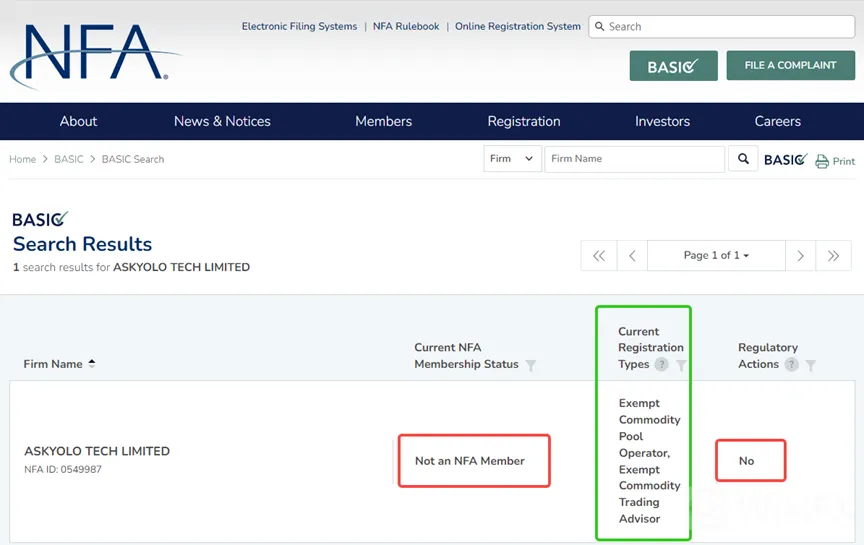The image size is (864, 545).
Task: Run BASIC firm search magnifier button
Action: (x=743, y=159)
